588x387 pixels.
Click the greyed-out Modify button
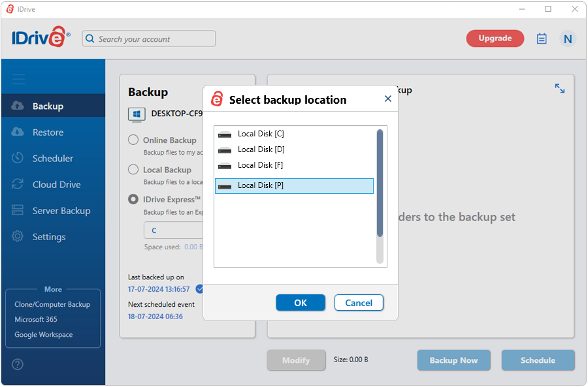[x=296, y=360]
